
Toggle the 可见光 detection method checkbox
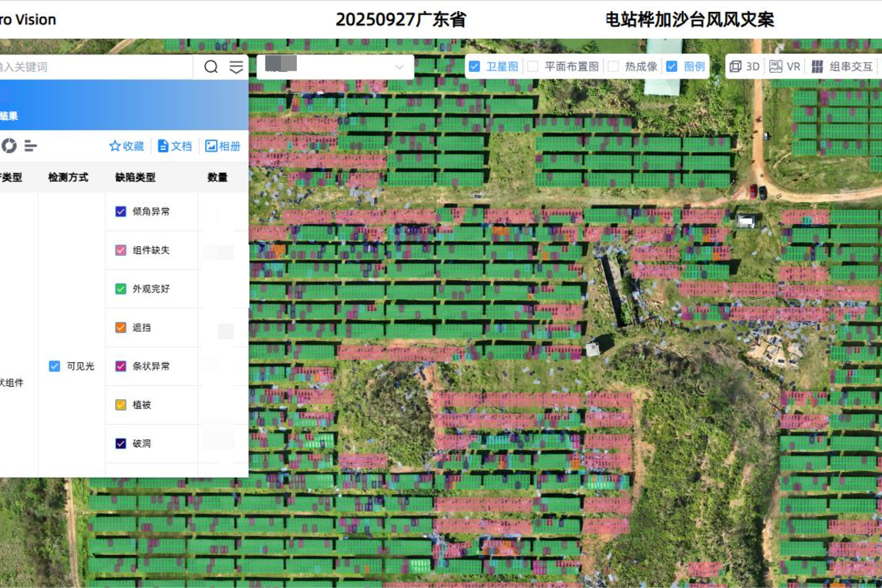click(x=54, y=366)
